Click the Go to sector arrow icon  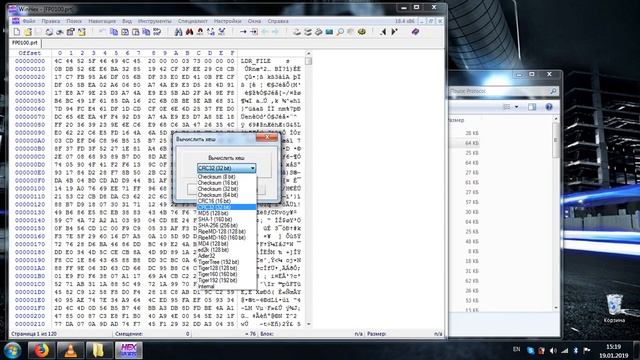[x=253, y=31]
